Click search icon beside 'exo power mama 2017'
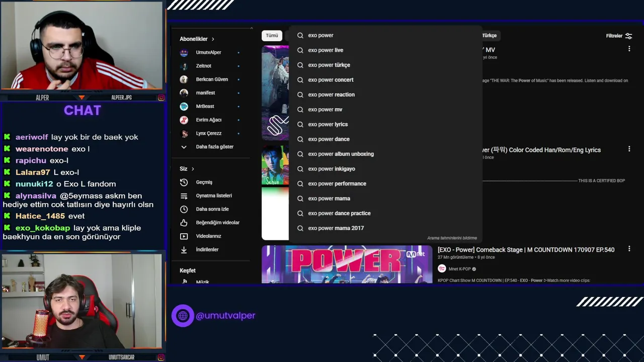This screenshot has height=362, width=644. tap(300, 228)
